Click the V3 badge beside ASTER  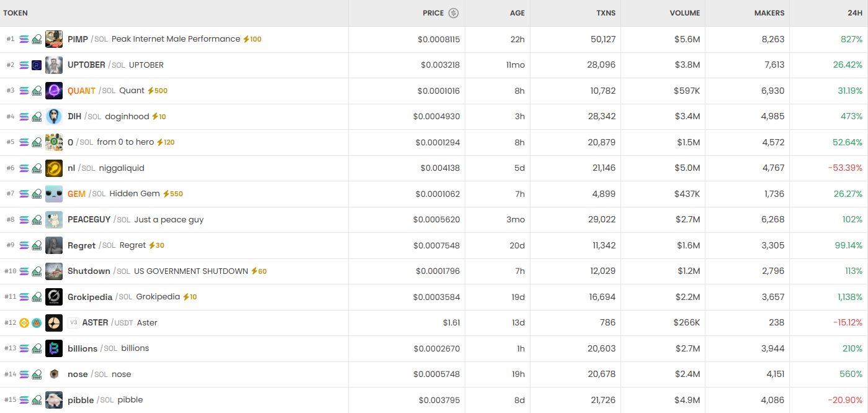click(x=74, y=323)
